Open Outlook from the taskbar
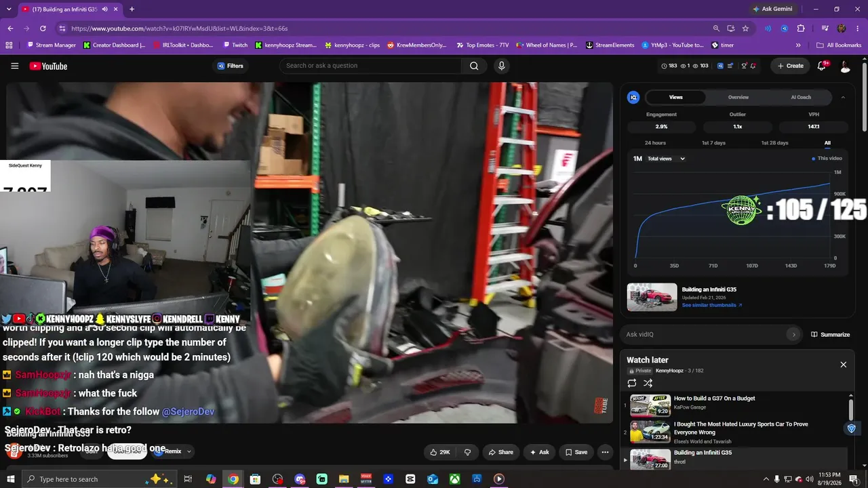This screenshot has width=868, height=488. point(433,479)
